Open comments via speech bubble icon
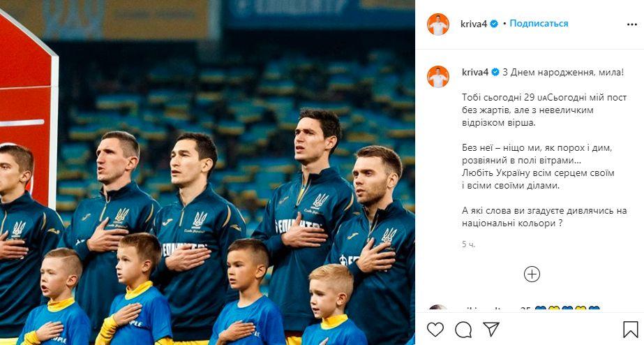Image resolution: width=644 pixels, height=345 pixels. click(x=463, y=330)
